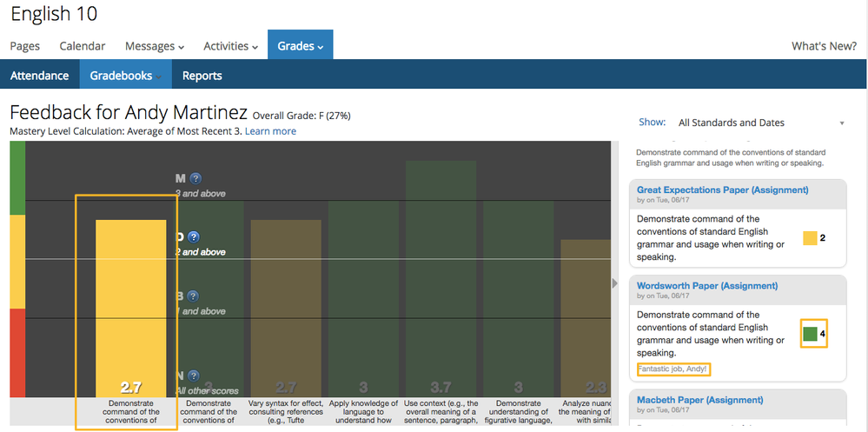This screenshot has width=868, height=432.
Task: Open the Wordsworth Paper assignment link
Action: [706, 285]
